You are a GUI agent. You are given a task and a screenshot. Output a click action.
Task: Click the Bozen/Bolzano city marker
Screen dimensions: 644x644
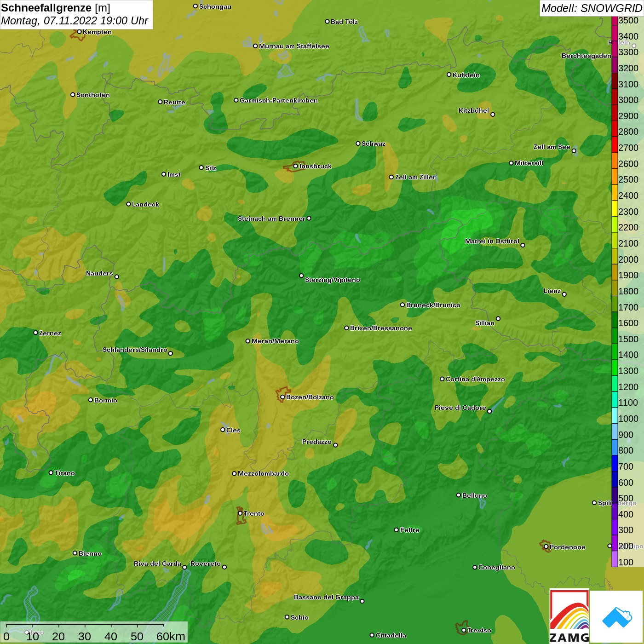pyautogui.click(x=282, y=397)
